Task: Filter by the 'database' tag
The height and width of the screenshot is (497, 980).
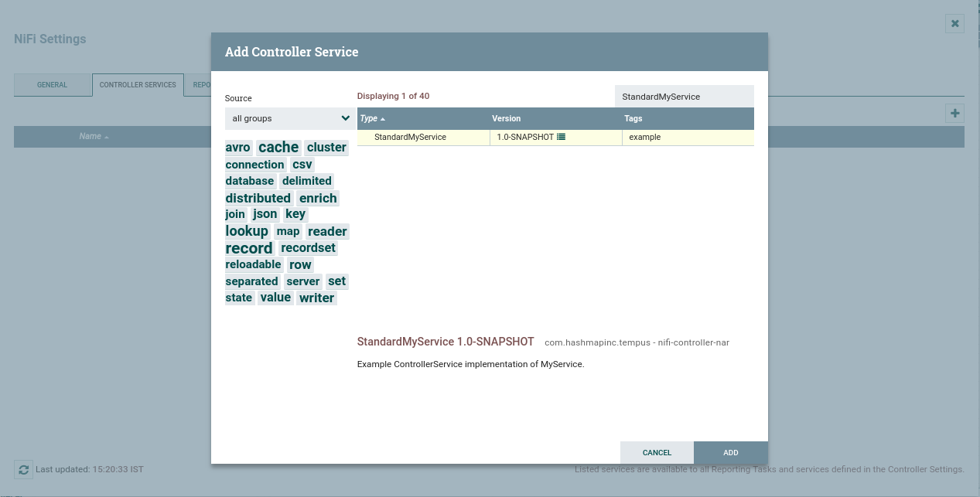Action: [250, 181]
